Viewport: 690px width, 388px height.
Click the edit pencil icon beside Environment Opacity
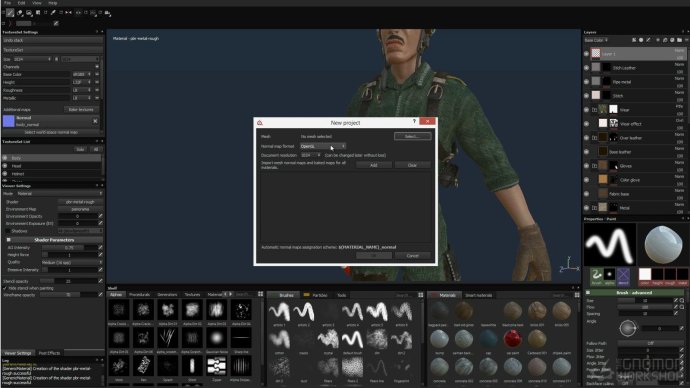point(100,216)
